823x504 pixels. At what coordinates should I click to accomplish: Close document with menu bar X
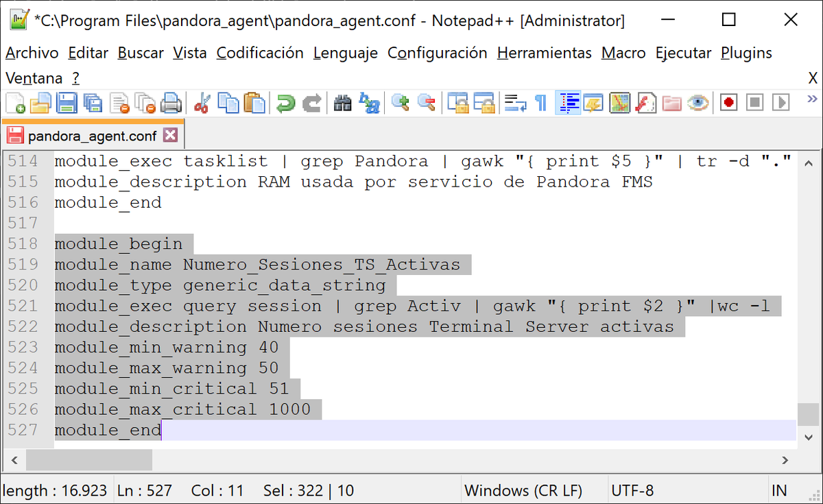(x=813, y=78)
